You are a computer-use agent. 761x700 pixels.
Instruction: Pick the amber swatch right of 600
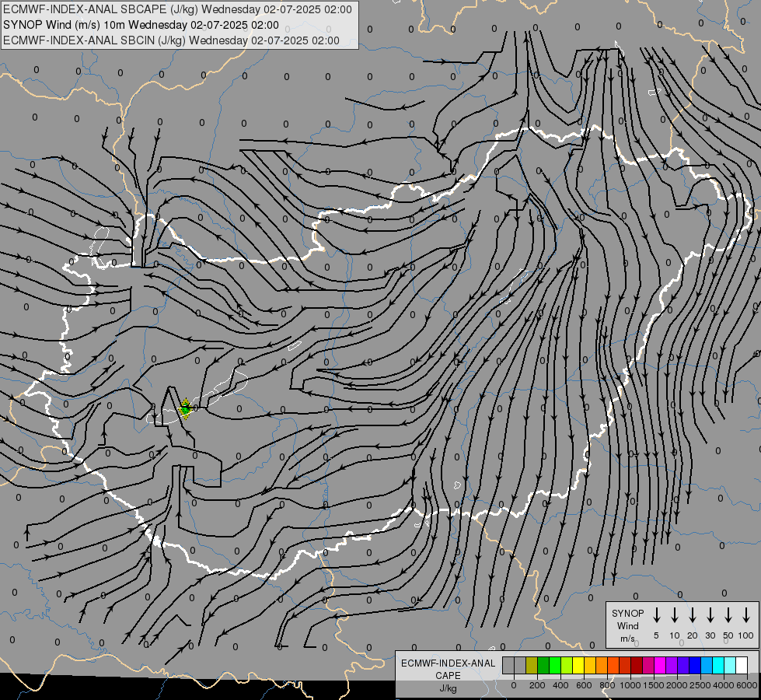[x=590, y=665]
